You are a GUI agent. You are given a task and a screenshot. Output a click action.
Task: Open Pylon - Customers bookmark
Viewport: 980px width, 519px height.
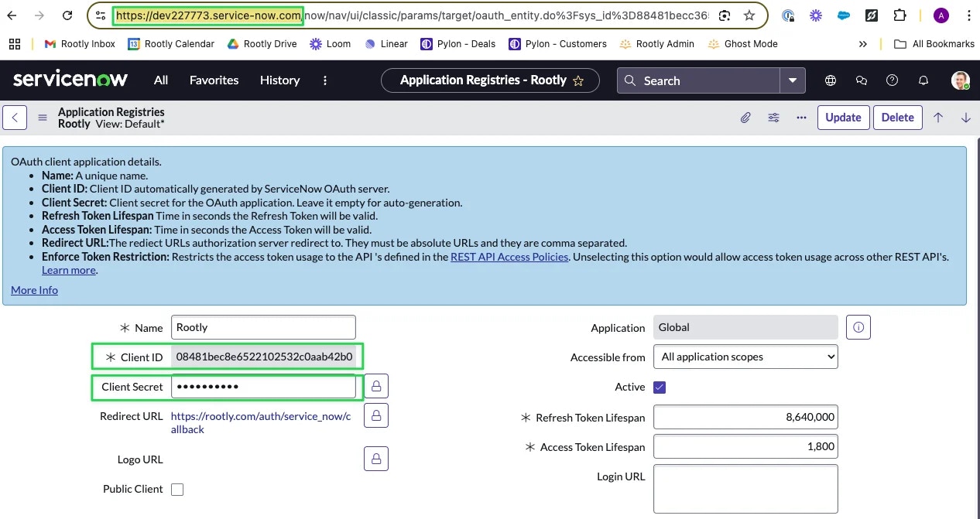click(557, 44)
